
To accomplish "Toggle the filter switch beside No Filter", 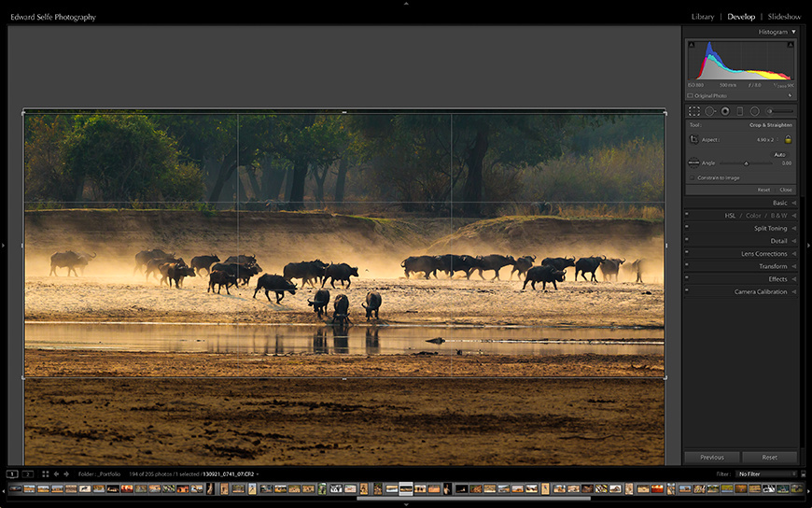I will (x=804, y=473).
